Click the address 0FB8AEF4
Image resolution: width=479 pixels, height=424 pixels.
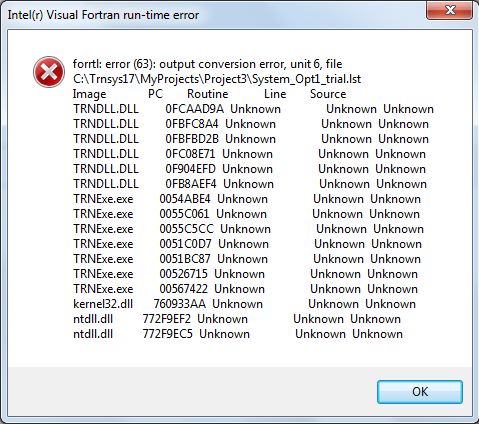click(x=191, y=184)
